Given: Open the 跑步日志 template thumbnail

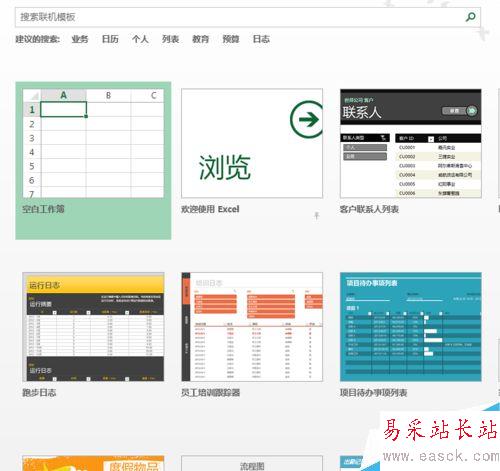Looking at the screenshot, I should point(93,327).
